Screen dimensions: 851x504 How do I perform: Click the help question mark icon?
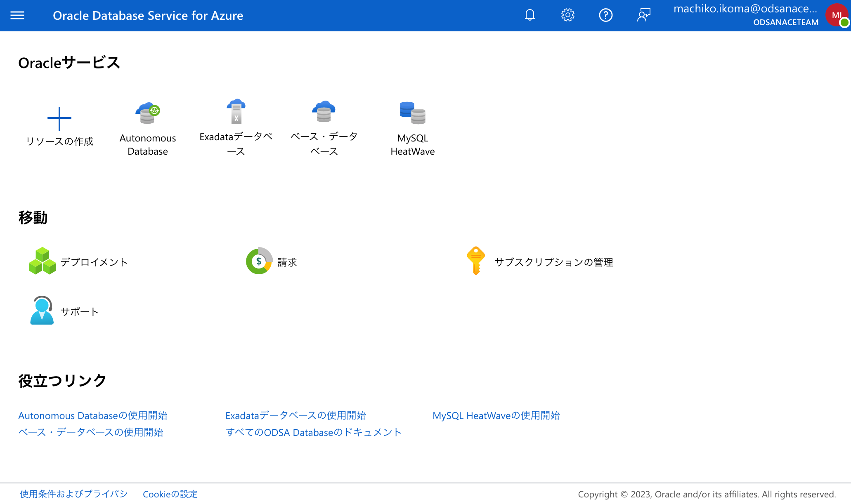605,16
